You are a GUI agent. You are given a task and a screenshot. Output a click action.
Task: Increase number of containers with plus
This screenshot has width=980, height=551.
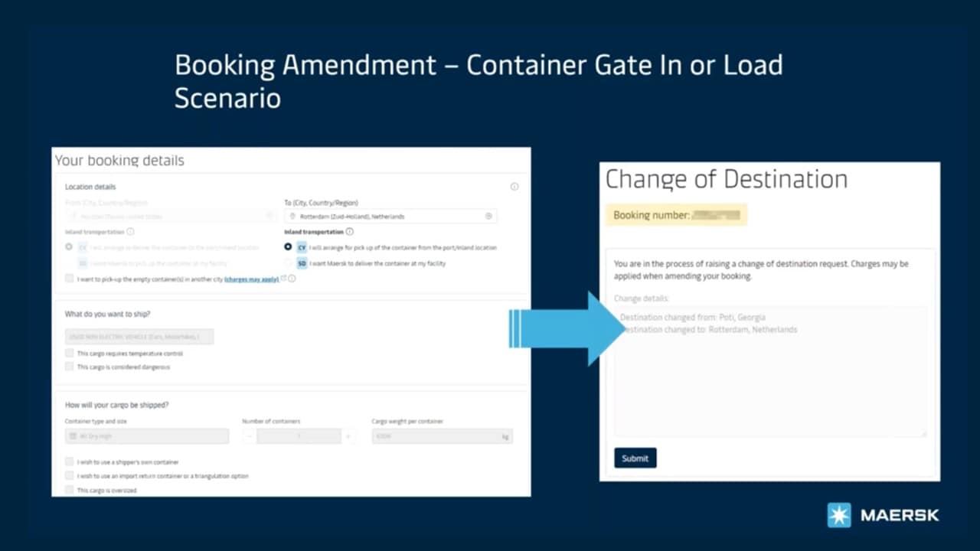[x=349, y=436]
